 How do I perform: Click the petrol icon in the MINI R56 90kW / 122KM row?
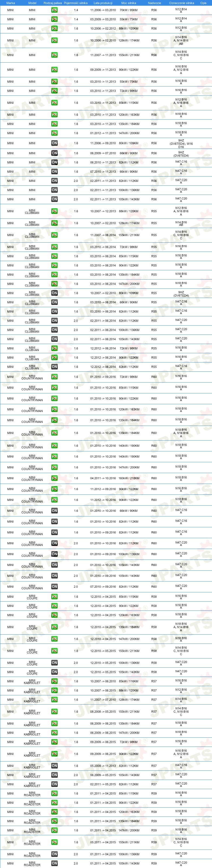click(x=54, y=70)
